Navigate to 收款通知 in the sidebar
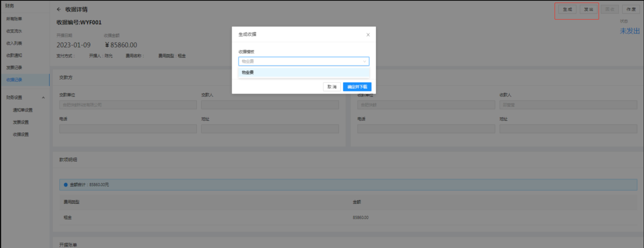 coord(14,55)
